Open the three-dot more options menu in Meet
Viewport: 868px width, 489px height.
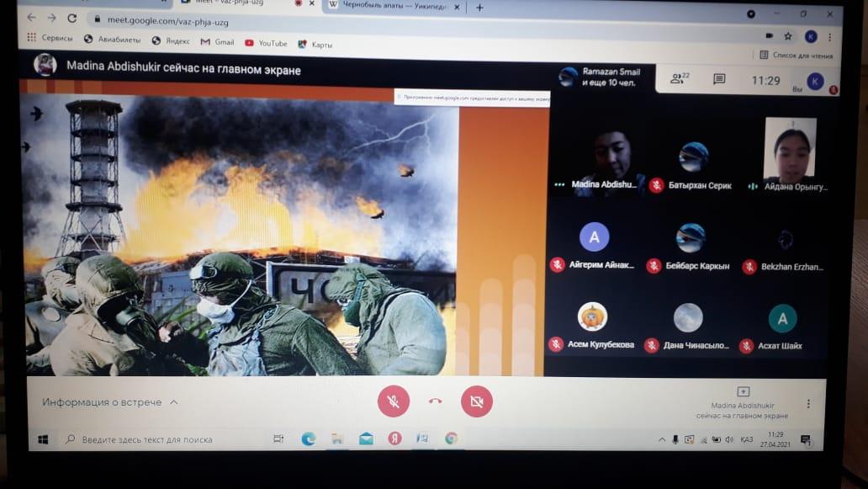coord(808,404)
